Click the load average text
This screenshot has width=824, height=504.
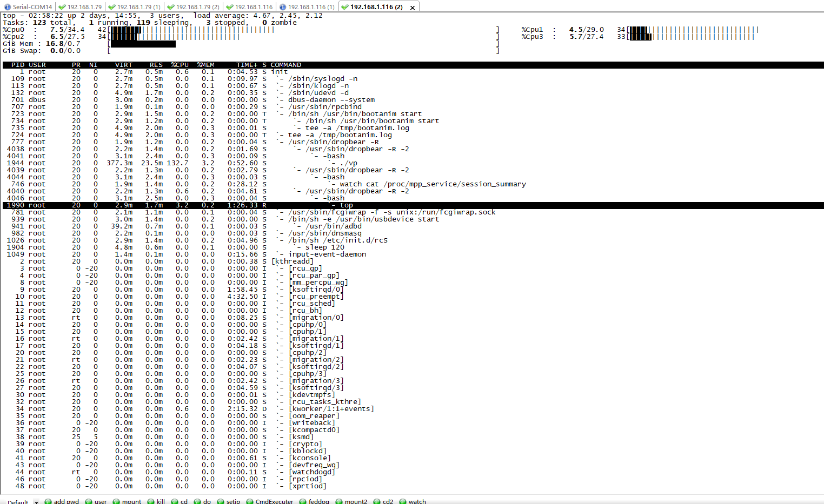(258, 16)
